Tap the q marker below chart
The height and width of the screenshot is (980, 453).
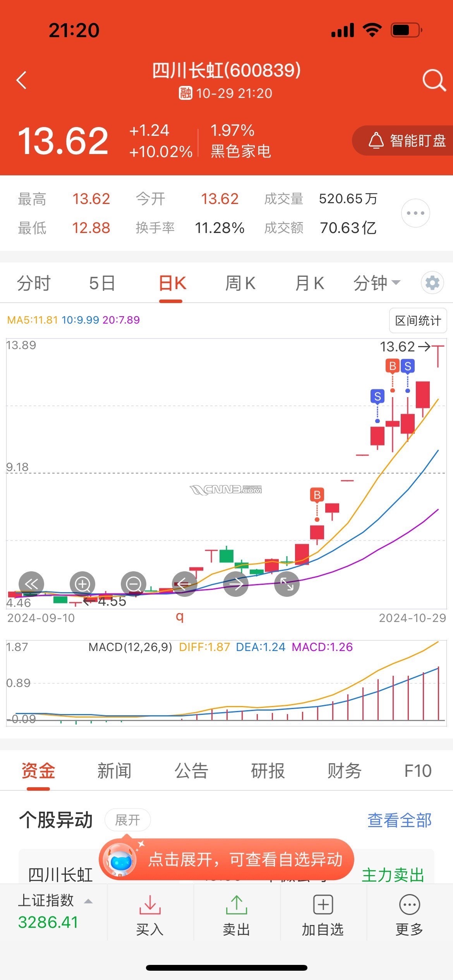pyautogui.click(x=179, y=617)
